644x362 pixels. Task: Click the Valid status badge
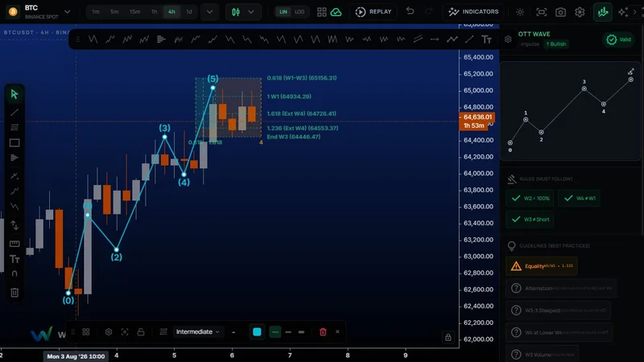(x=619, y=39)
